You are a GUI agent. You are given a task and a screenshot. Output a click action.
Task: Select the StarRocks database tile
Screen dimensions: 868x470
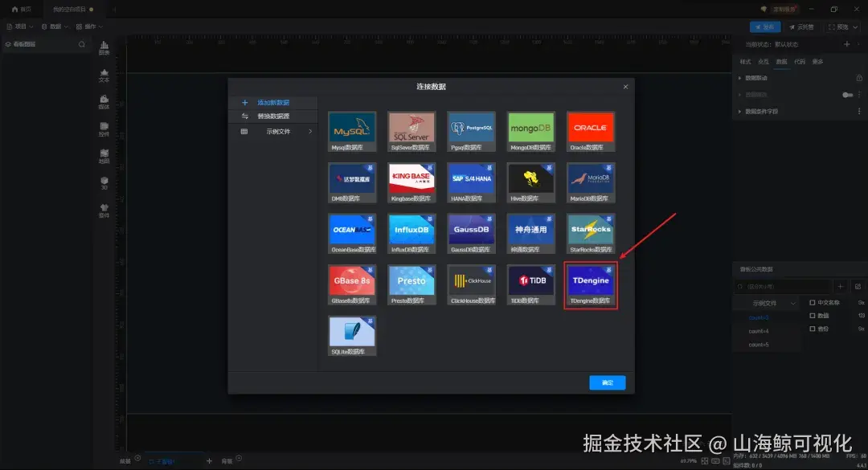click(x=591, y=234)
